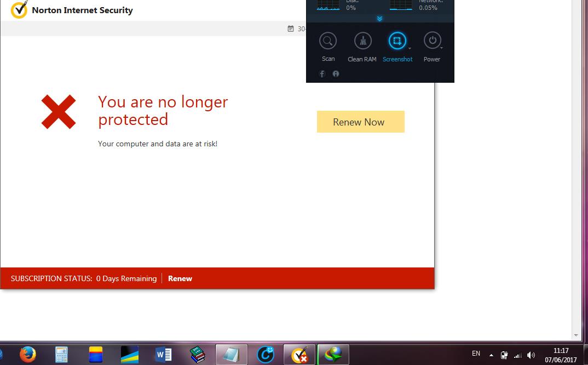Click the red X warning icon
588x365 pixels.
[59, 112]
